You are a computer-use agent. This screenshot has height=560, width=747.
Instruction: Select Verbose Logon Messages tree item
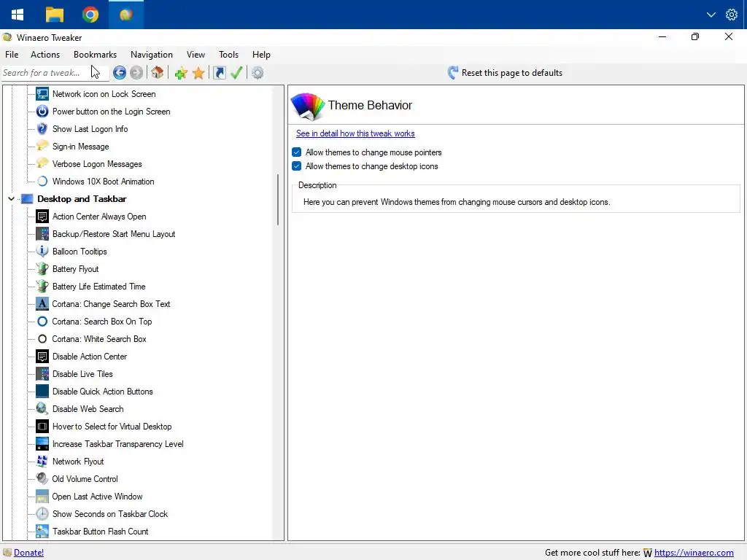pos(97,164)
